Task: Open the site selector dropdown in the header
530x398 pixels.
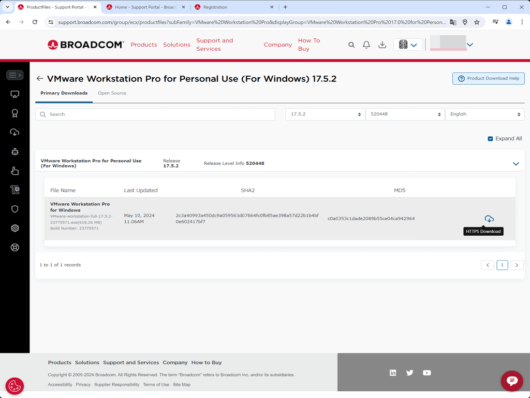Action: (408, 45)
